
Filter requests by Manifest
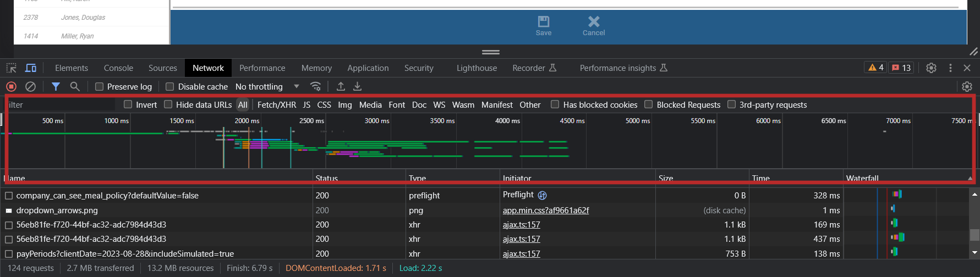click(x=497, y=104)
